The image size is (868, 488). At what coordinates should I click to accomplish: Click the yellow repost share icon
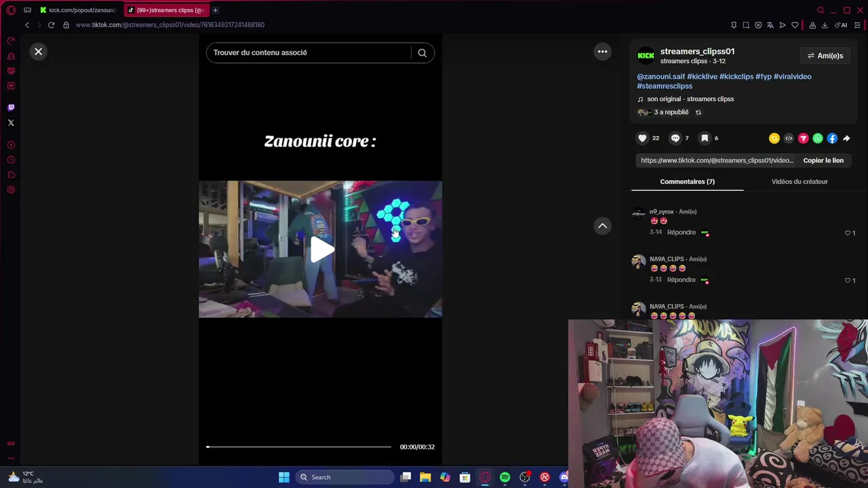pos(774,138)
